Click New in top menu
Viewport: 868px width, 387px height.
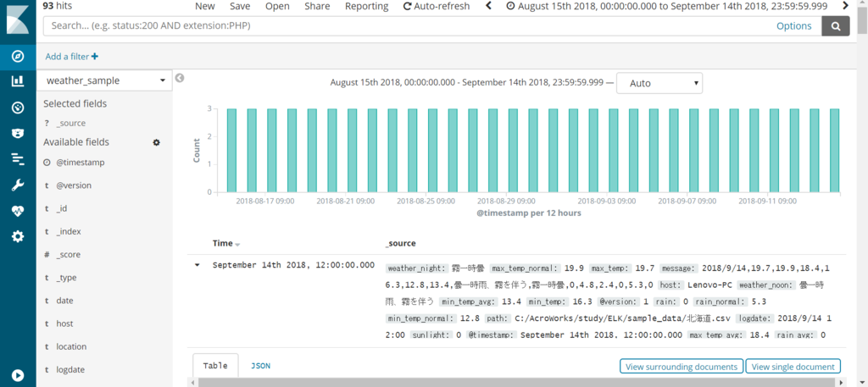[x=205, y=6]
